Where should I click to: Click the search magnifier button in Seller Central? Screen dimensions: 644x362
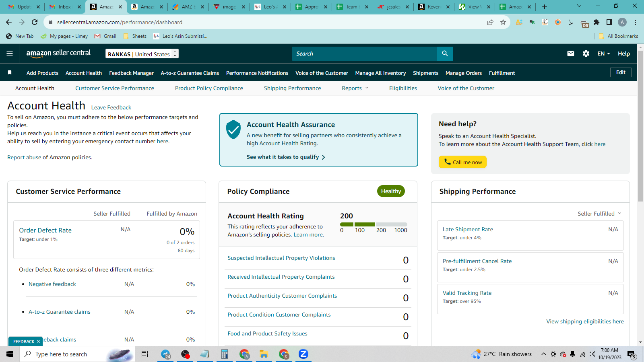tap(445, 53)
